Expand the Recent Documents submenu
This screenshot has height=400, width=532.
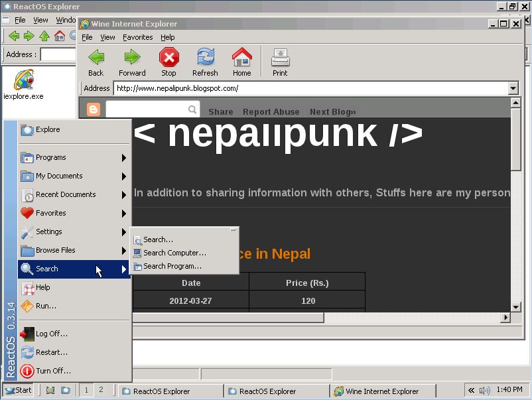pyautogui.click(x=74, y=195)
